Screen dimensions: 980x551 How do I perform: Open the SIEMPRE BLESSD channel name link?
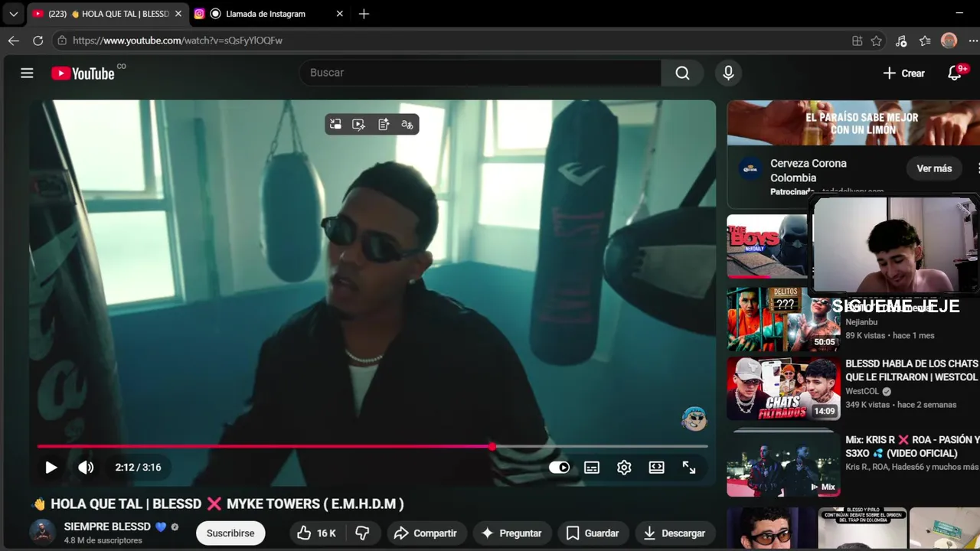pos(107,527)
